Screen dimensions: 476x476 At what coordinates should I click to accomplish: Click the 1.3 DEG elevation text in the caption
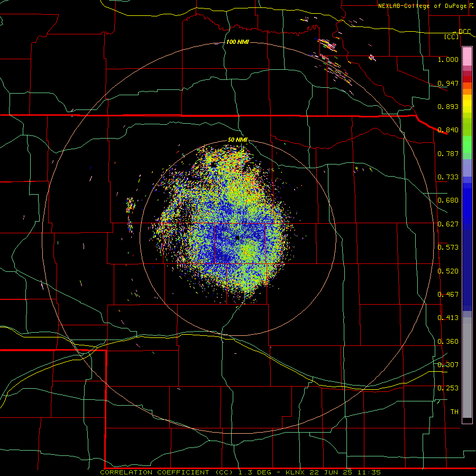[254, 472]
